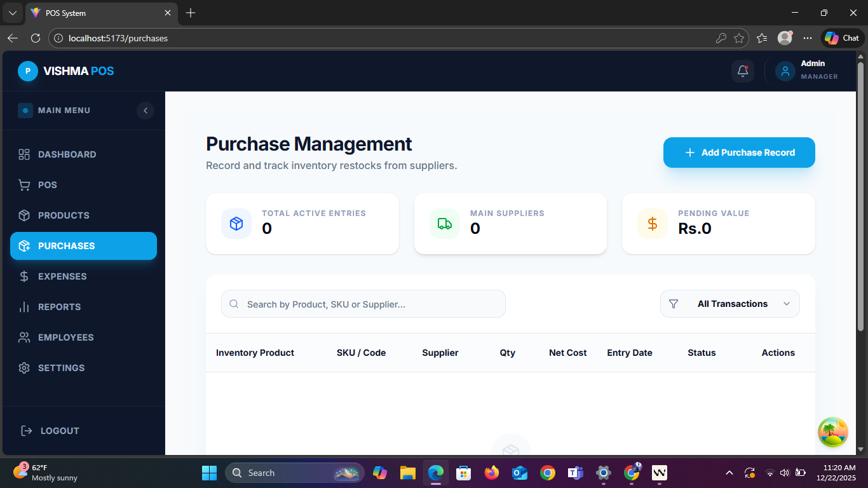Open the tab list dropdown arrow
868x488 pixels.
(13, 13)
